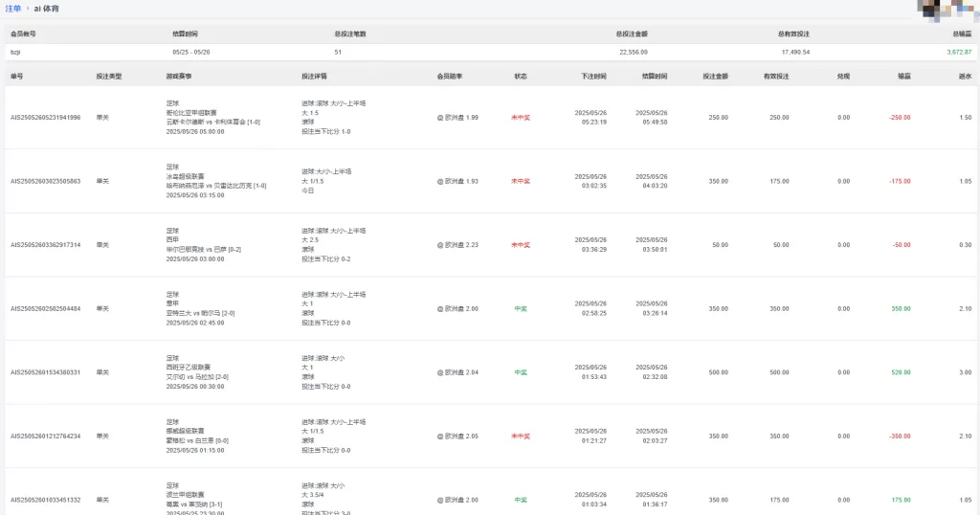Click the 有效投注 column header
This screenshot has height=515, width=980.
click(776, 77)
